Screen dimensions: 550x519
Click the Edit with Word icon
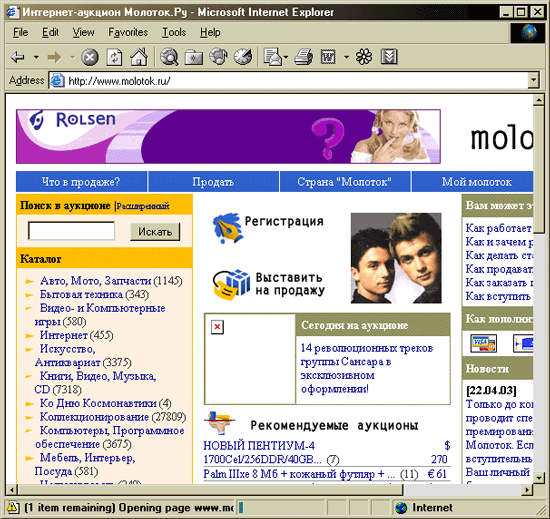[x=328, y=57]
